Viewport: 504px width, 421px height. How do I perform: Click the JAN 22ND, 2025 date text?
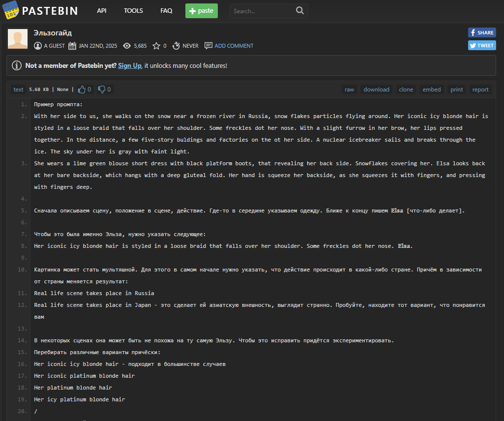98,46
